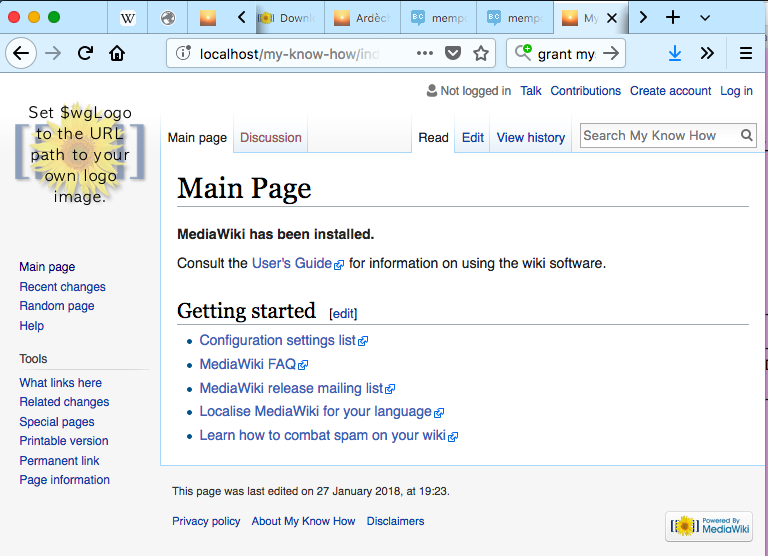Viewport: 768px width, 556px height.
Task: Open the Downloads panel
Action: pos(674,53)
